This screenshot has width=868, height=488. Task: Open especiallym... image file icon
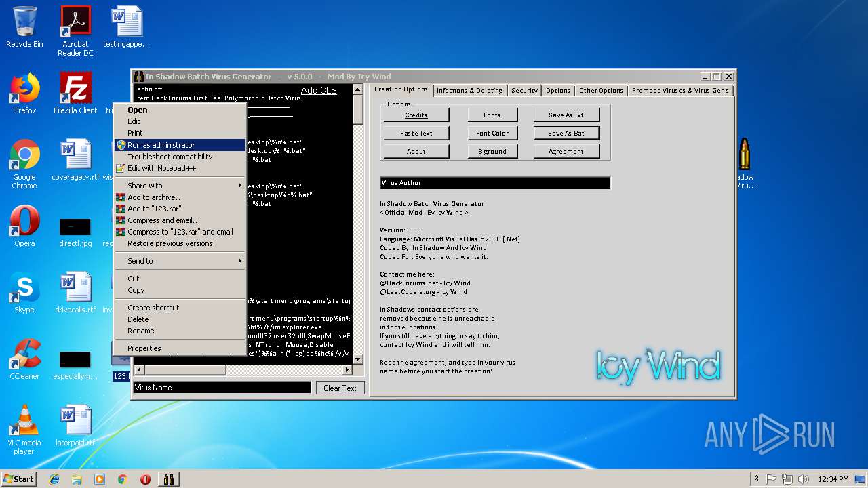coord(75,364)
